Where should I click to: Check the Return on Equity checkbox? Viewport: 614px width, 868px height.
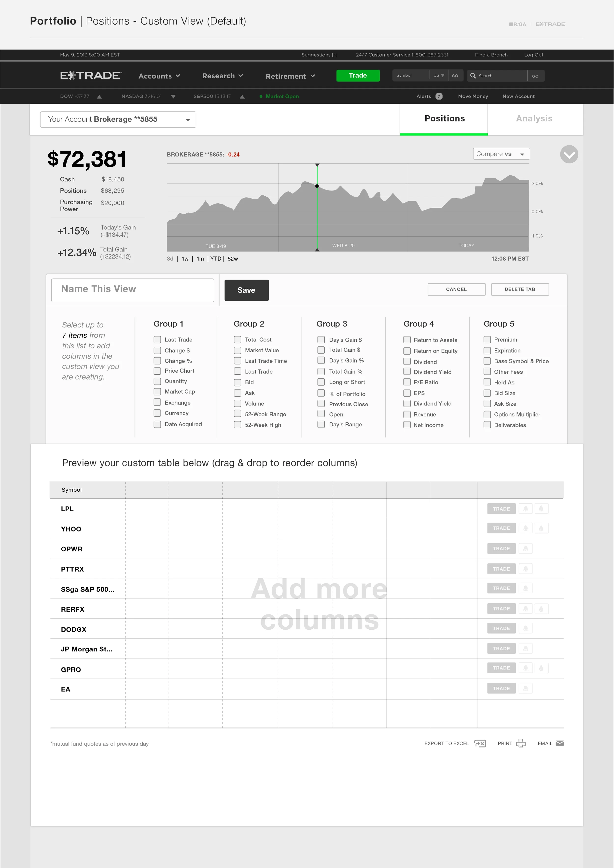click(x=407, y=351)
